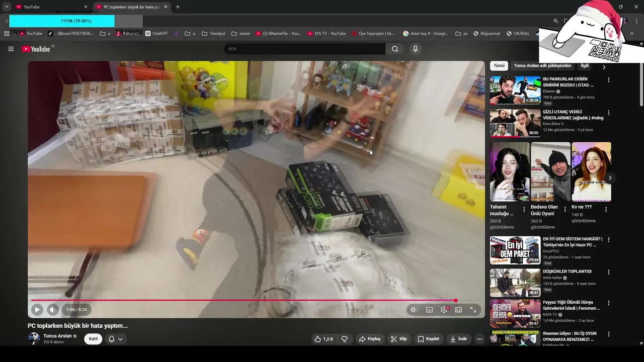Show next Shorts with arrow
This screenshot has height=362, width=644.
610,178
